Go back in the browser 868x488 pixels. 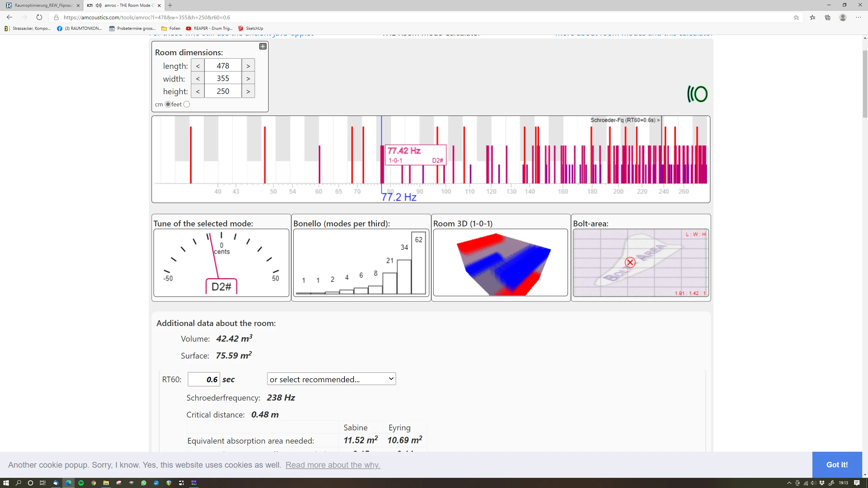click(9, 17)
